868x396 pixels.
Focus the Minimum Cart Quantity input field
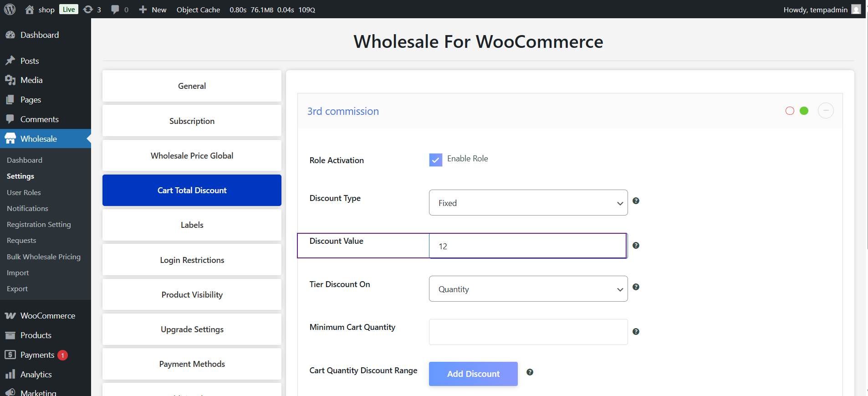[528, 332]
